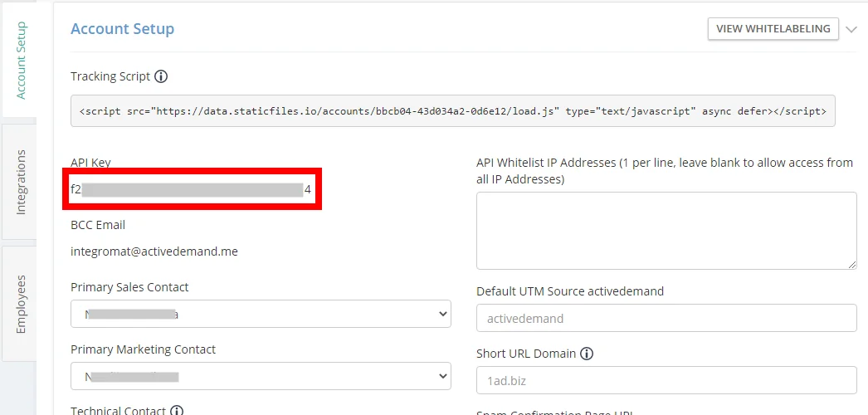The width and height of the screenshot is (868, 415).
Task: Click the Short URL Domain label text
Action: pyautogui.click(x=526, y=353)
